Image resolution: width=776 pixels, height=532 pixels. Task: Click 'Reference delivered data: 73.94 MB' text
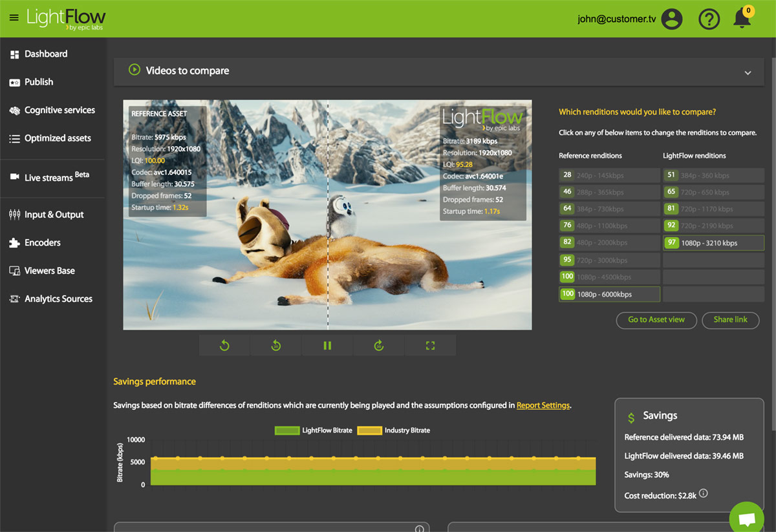(684, 437)
